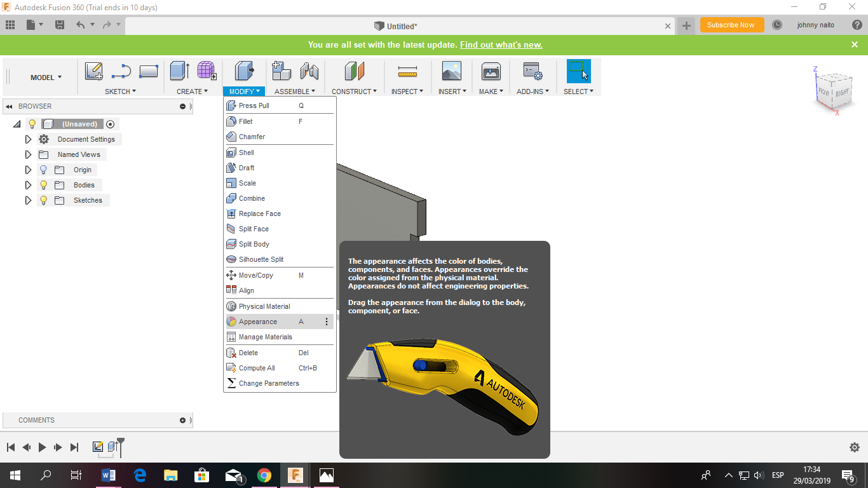The width and height of the screenshot is (868, 488).
Task: Open the MODEL workspace dropdown
Action: 46,78
